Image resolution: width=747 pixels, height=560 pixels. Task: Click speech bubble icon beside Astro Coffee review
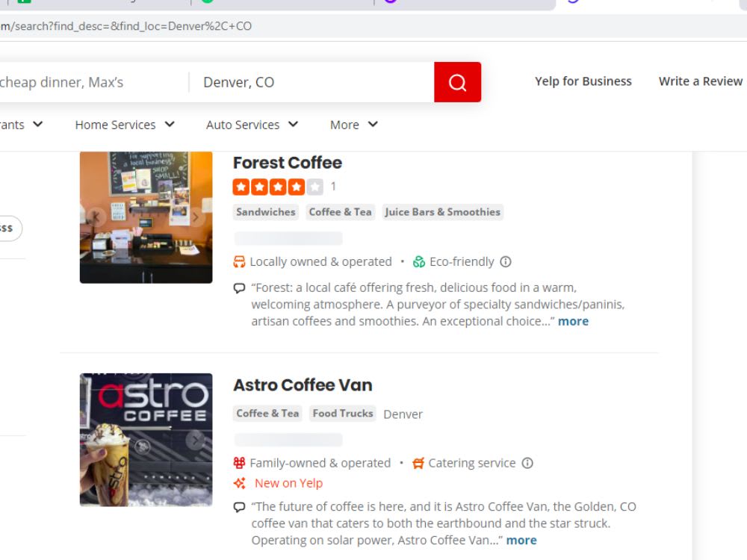tap(239, 507)
